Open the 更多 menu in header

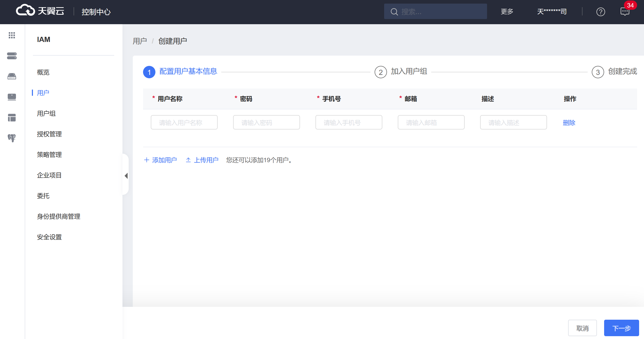[x=507, y=12]
